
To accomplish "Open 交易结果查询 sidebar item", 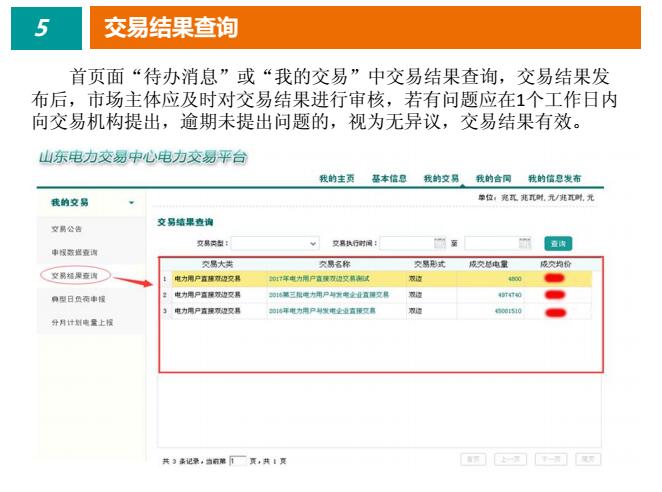I will (75, 275).
